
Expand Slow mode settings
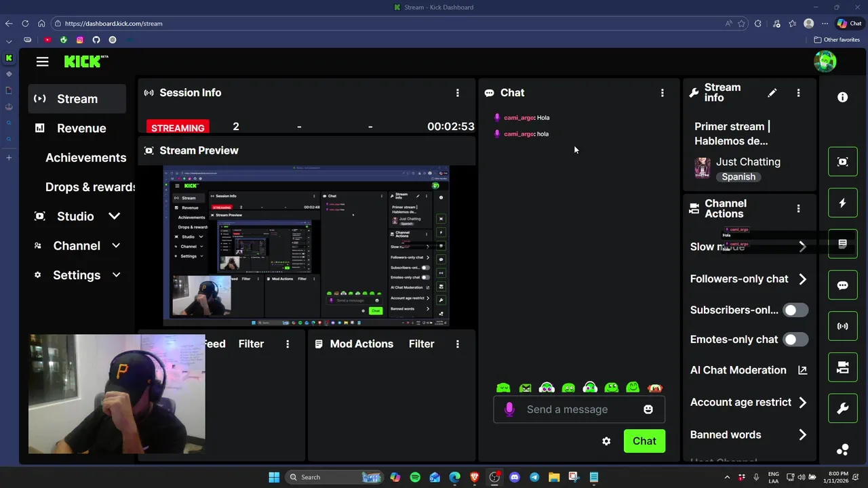tap(803, 247)
